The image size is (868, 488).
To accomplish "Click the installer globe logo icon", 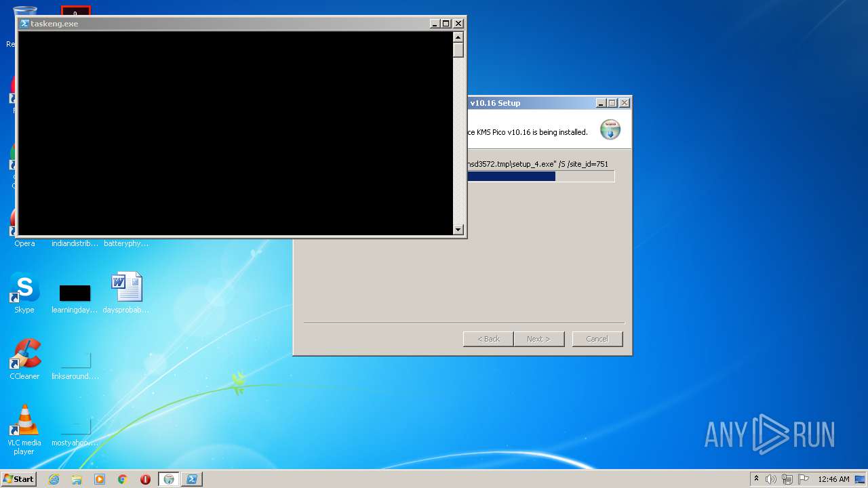I will point(610,129).
